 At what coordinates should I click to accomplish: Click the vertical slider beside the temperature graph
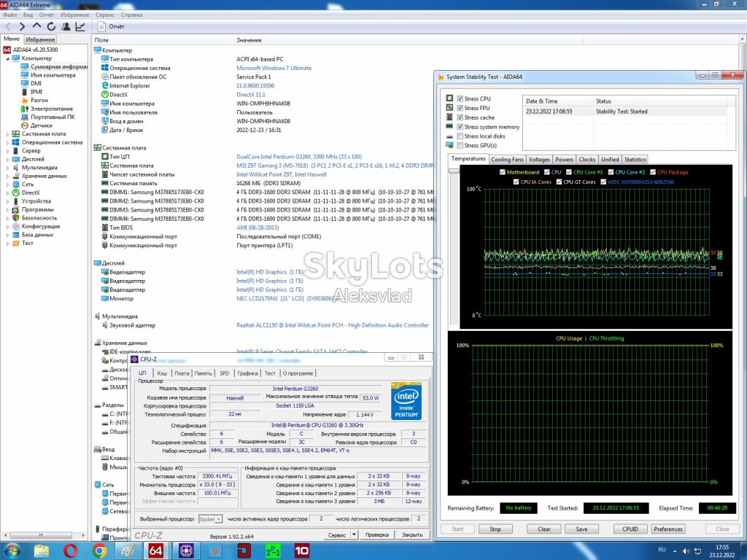click(x=454, y=245)
